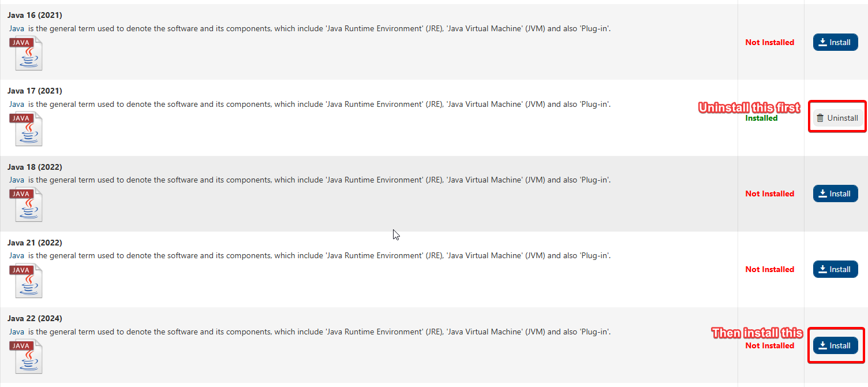
Task: Click the Java 16 (2021) title
Action: pos(35,15)
